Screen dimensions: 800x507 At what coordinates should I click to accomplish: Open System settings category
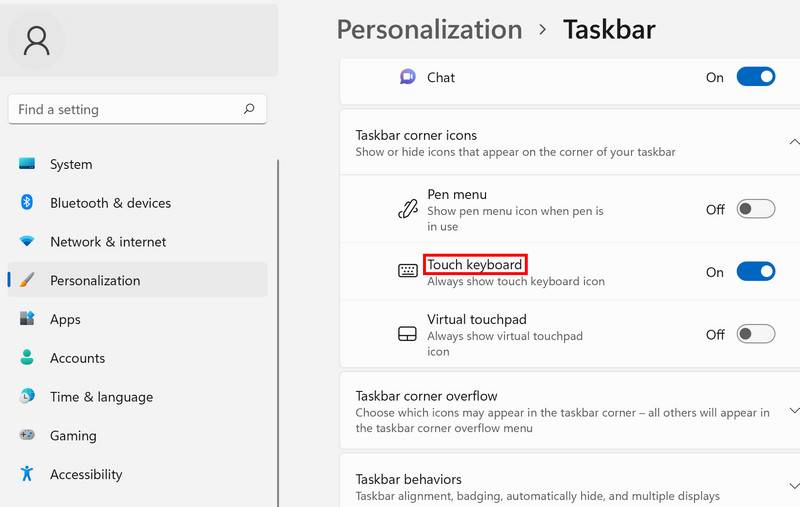[138, 164]
